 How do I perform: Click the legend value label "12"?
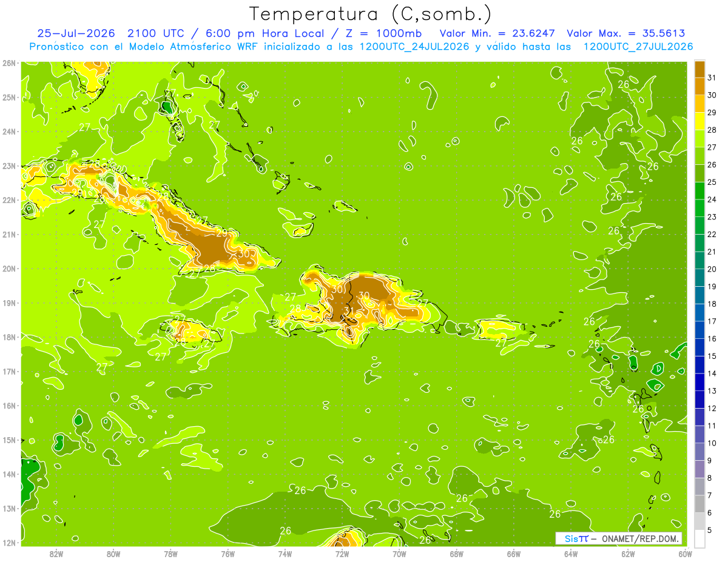712,408
